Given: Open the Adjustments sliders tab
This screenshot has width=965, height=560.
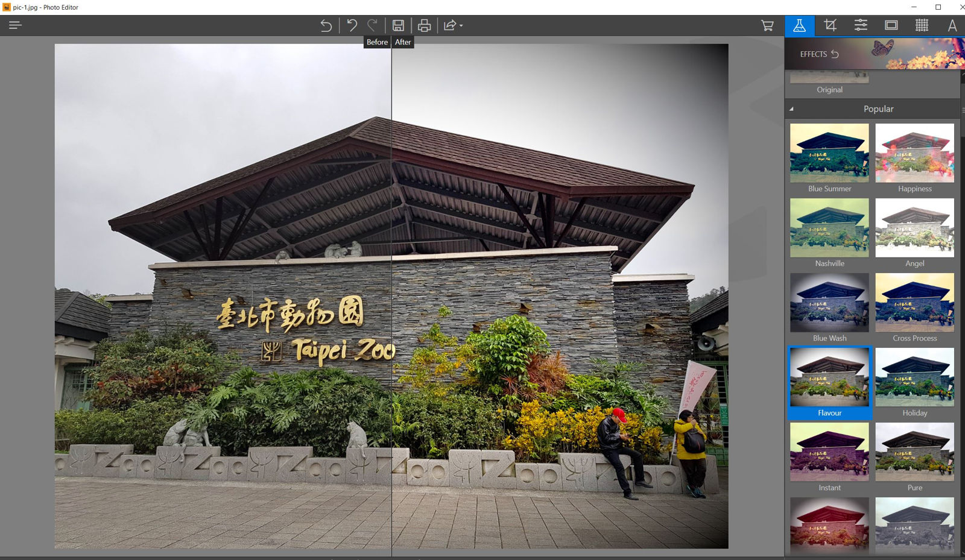Looking at the screenshot, I should [x=861, y=25].
